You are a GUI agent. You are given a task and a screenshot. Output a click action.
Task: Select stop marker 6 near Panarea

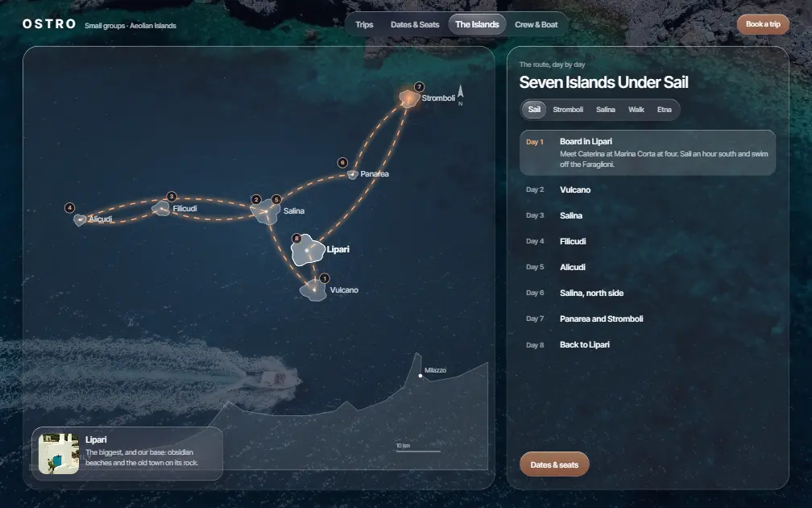342,163
